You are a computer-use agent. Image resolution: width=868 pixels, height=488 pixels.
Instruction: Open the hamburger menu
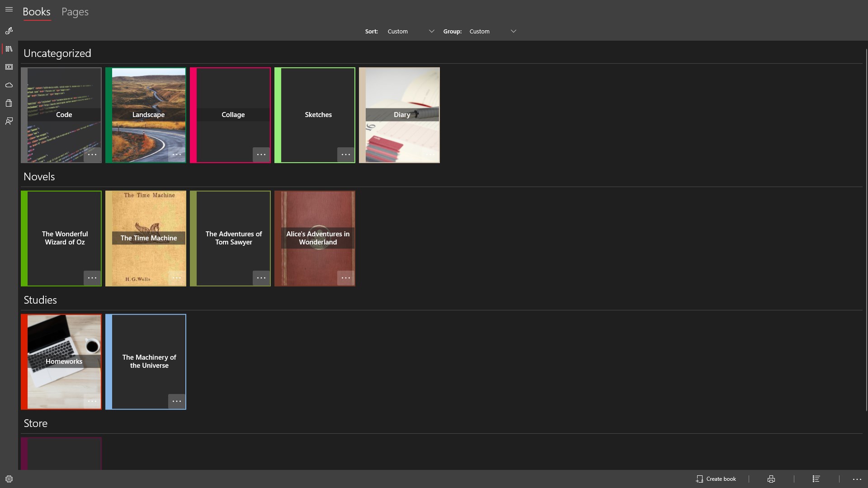[9, 9]
